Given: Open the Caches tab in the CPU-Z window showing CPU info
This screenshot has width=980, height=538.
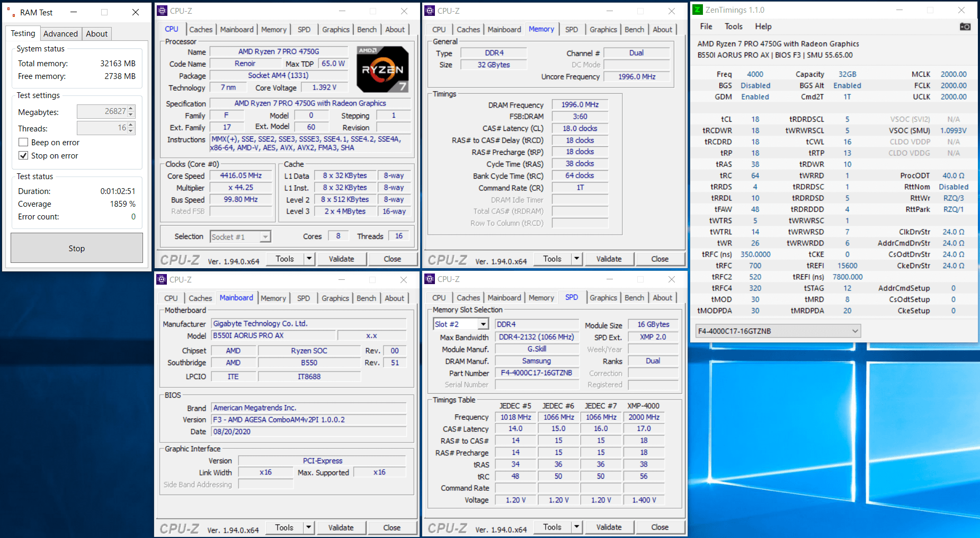Looking at the screenshot, I should pos(201,30).
